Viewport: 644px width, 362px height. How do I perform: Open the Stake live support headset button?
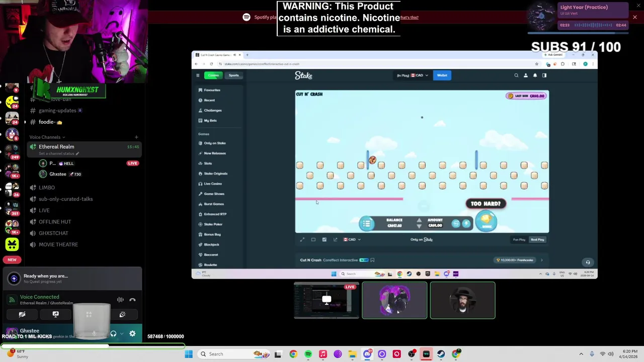[588, 262]
